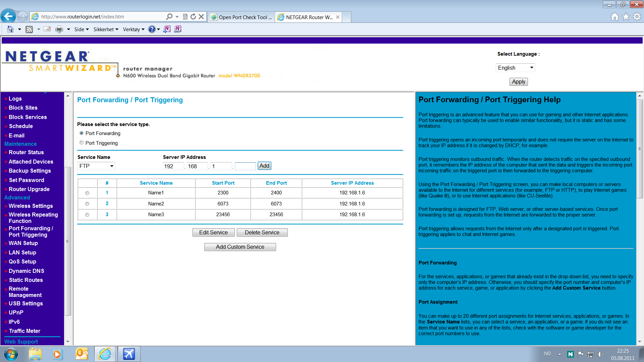Select the radio button for Name1 row
Screen dimensions: 644x362
(87, 193)
